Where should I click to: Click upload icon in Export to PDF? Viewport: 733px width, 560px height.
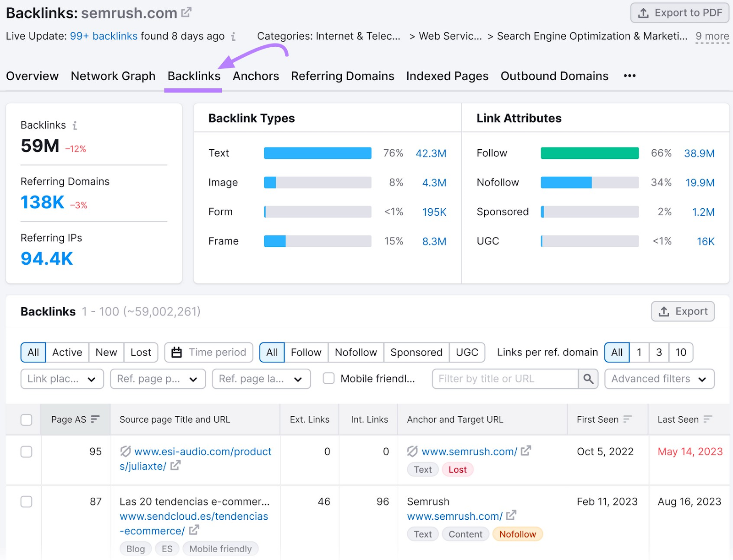(x=643, y=13)
